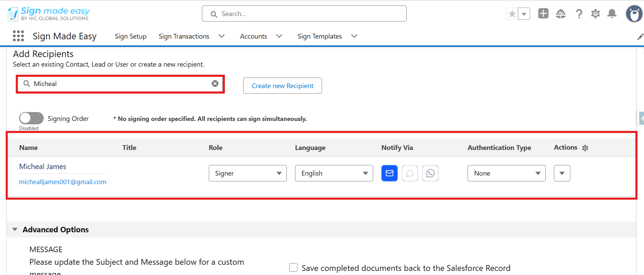The height and width of the screenshot is (275, 644).
Task: Open the Sign Transactions tab
Action: [184, 36]
